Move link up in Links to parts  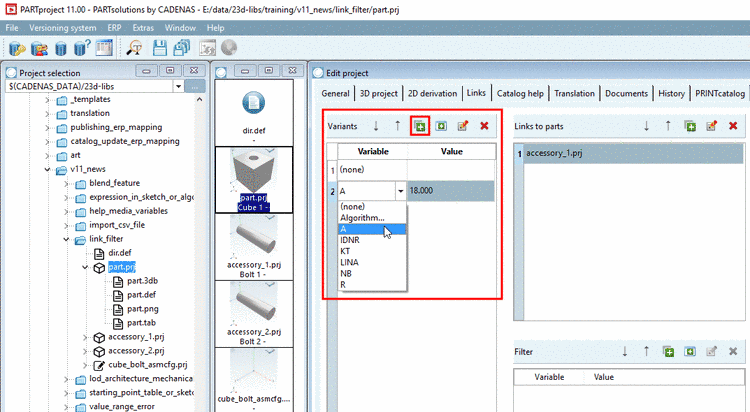tap(668, 126)
